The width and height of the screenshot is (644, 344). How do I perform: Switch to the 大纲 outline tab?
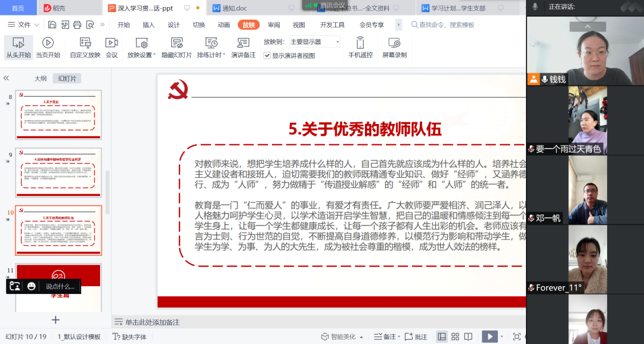[40, 78]
